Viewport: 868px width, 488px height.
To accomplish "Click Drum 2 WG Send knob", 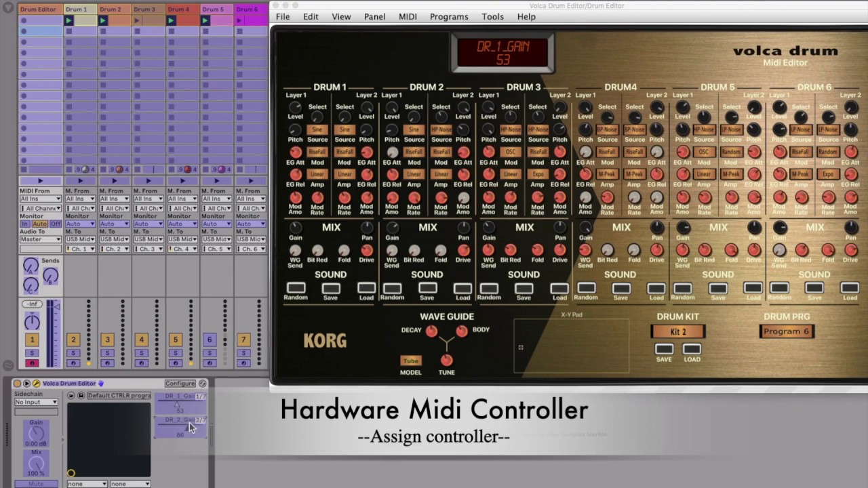I will (x=392, y=250).
